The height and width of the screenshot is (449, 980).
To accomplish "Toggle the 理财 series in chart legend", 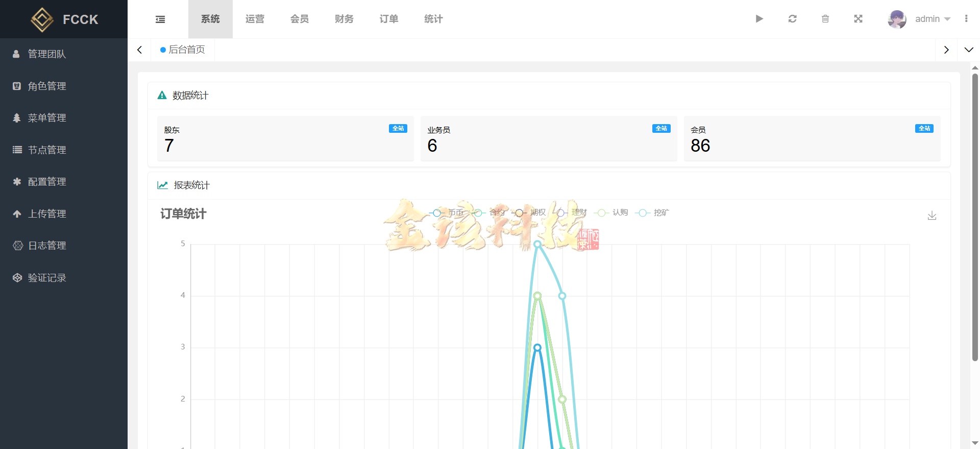I will click(x=570, y=212).
